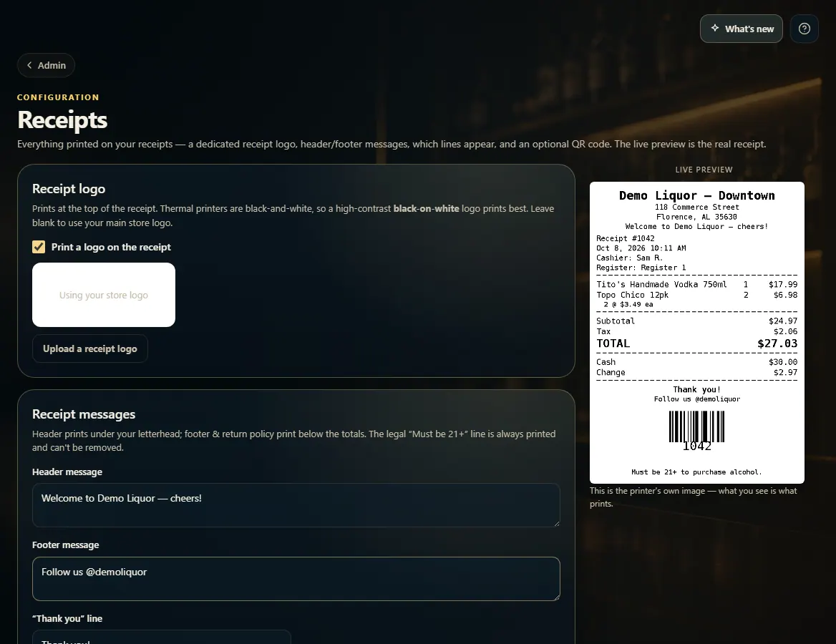Click the Receipts page title
836x644 pixels.
62,120
